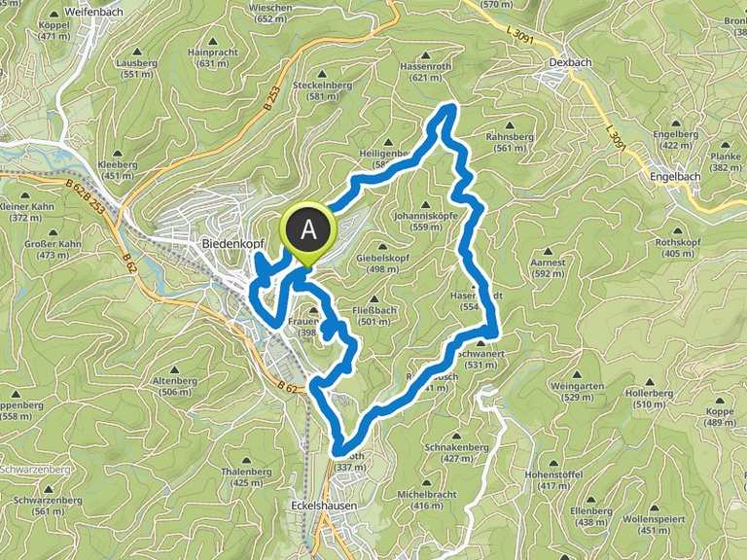Select the Dexbach village label
This screenshot has width=747, height=560.
click(x=570, y=62)
